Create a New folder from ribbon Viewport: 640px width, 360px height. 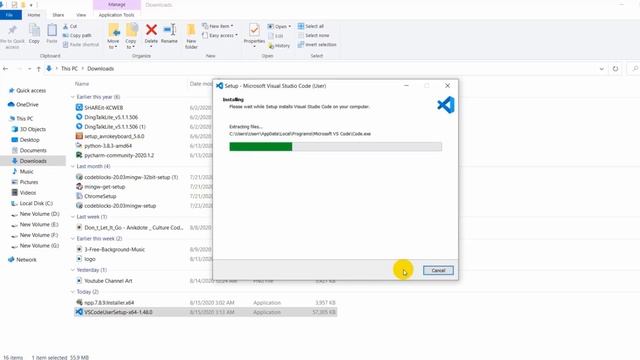pyautogui.click(x=191, y=36)
